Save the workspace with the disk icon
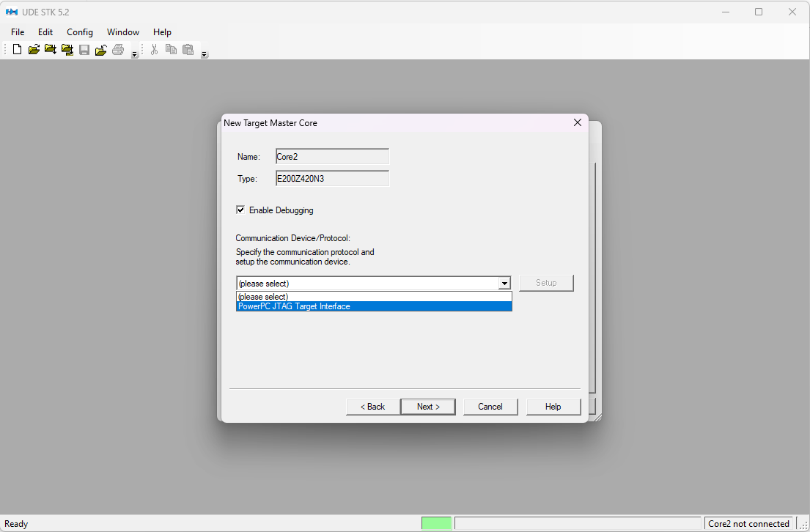Viewport: 810px width, 532px height. click(x=84, y=49)
